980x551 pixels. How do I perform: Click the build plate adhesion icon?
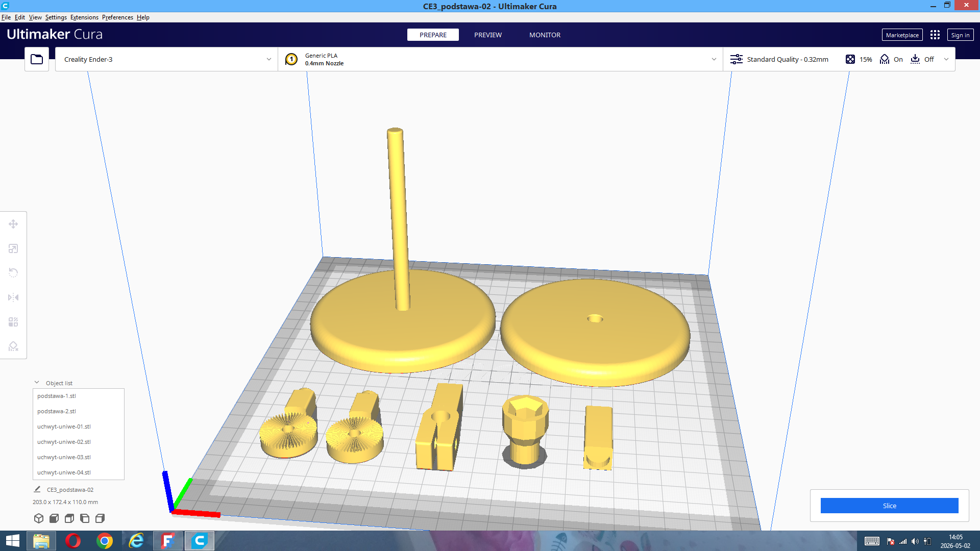point(915,59)
